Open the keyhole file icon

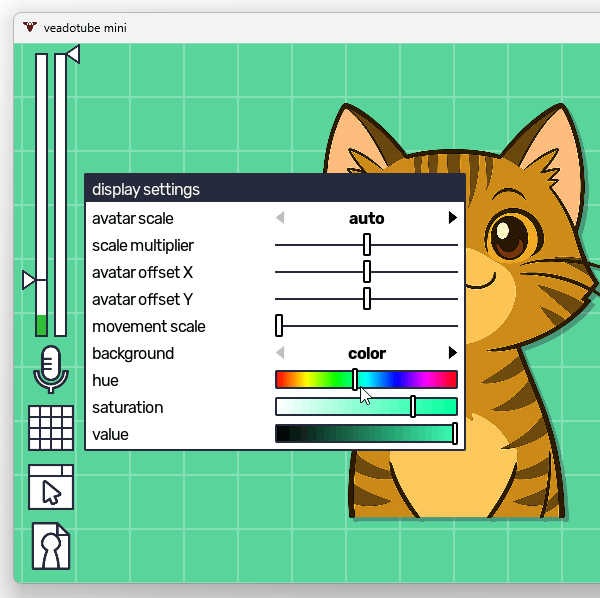(x=51, y=546)
